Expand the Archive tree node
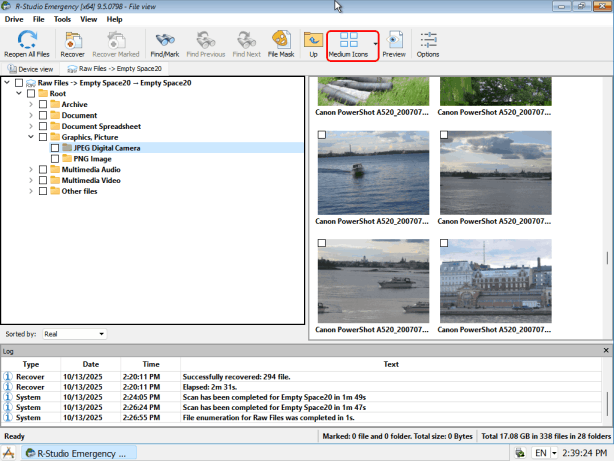 (31, 104)
